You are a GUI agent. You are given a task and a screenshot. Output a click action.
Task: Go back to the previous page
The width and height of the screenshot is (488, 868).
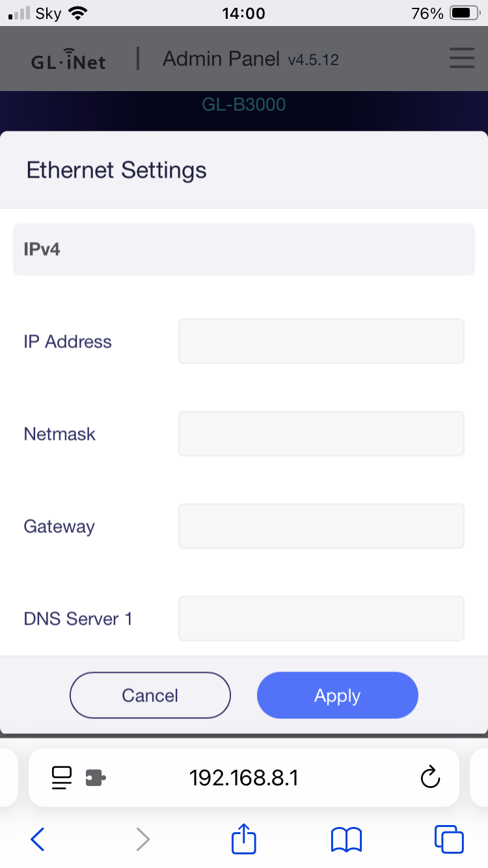(x=37, y=839)
